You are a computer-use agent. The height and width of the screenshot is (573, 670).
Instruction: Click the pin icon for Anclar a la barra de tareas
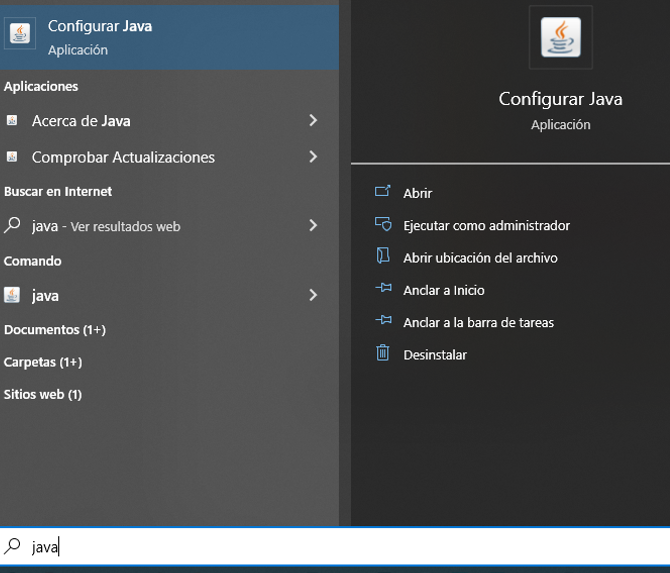(383, 320)
